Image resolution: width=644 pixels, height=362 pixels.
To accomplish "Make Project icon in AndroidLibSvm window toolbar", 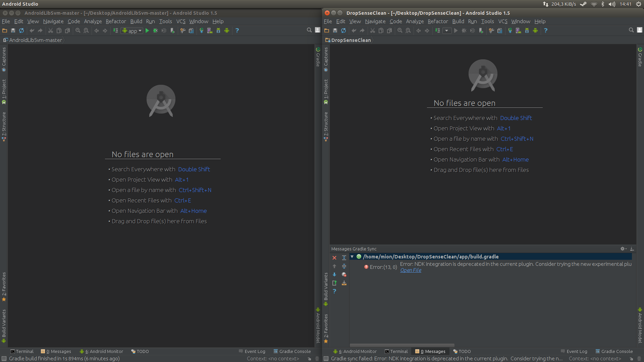I will click(x=116, y=31).
